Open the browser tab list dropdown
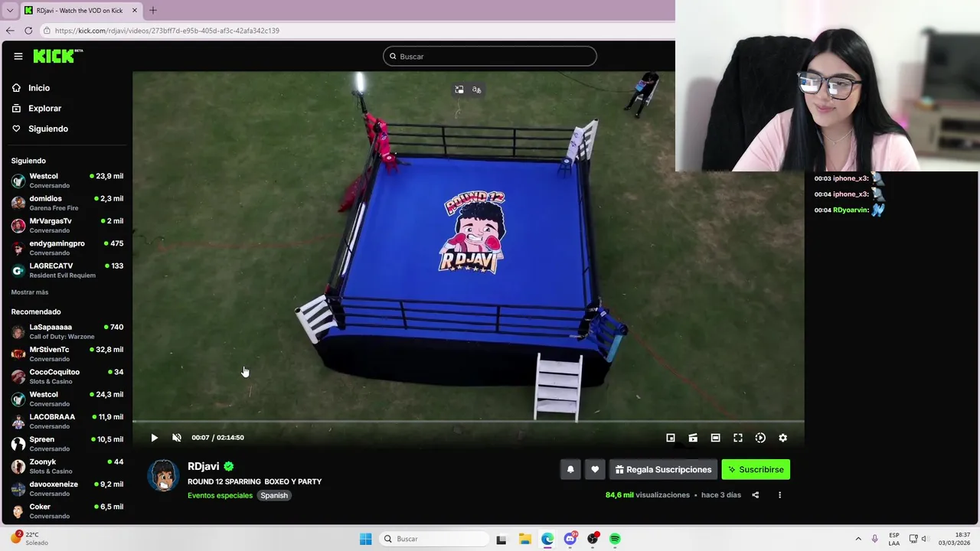Screen dimensions: 980x551 click(x=9, y=11)
